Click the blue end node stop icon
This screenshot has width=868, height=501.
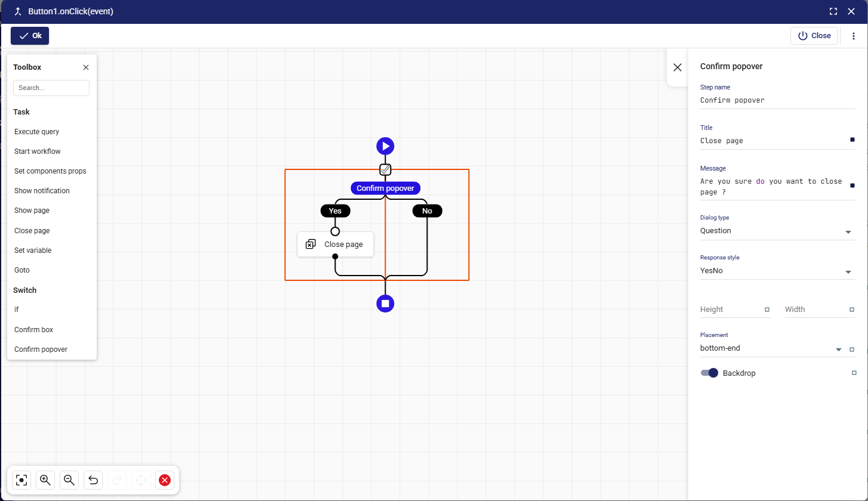click(x=385, y=304)
